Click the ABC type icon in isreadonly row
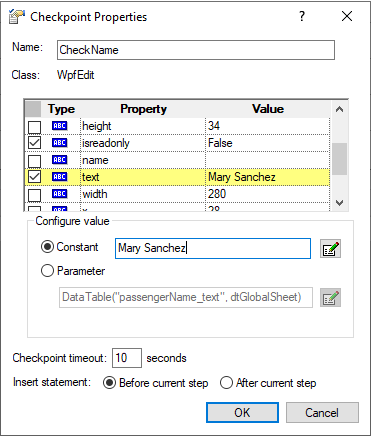 pyautogui.click(x=60, y=143)
